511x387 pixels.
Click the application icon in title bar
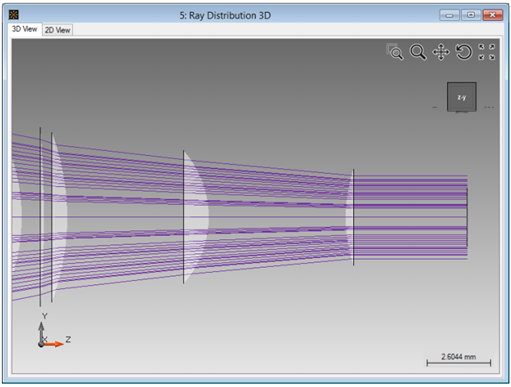pos(14,15)
